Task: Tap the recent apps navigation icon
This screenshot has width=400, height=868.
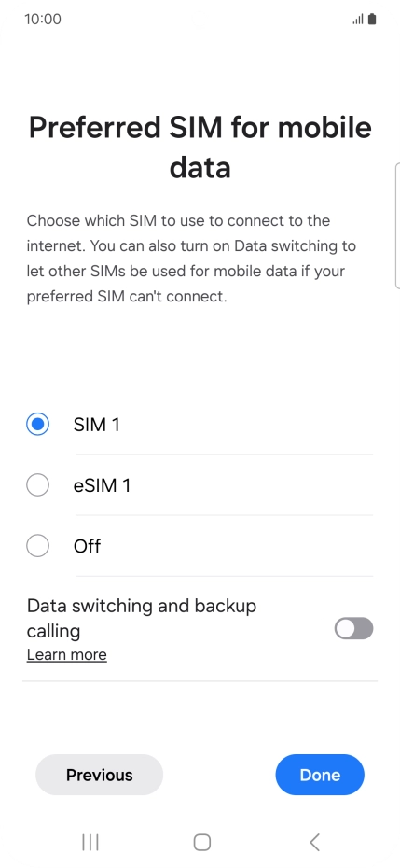Action: pos(90,843)
